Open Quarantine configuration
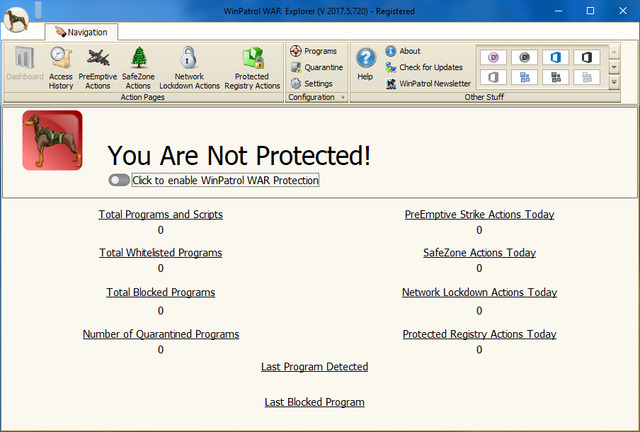The image size is (640, 432). 317,67
